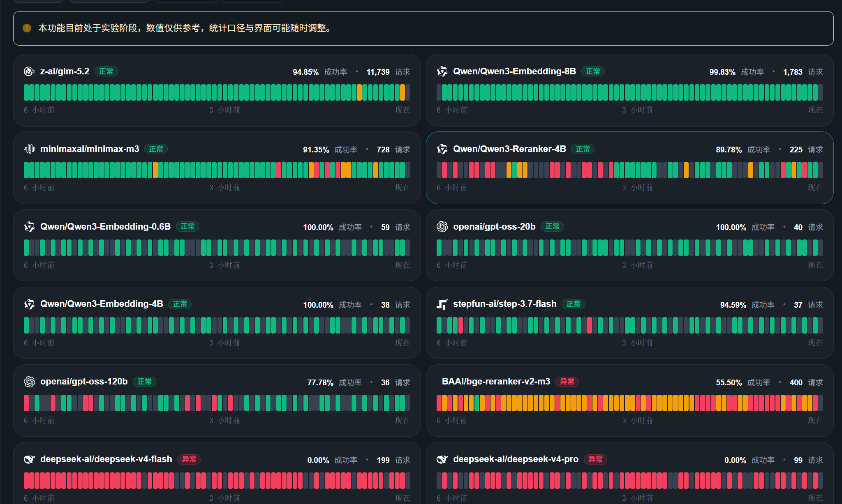Click the stepfun-ai step-3.7-flash logo icon
Screen dimensions: 842x504
pyautogui.click(x=442, y=304)
